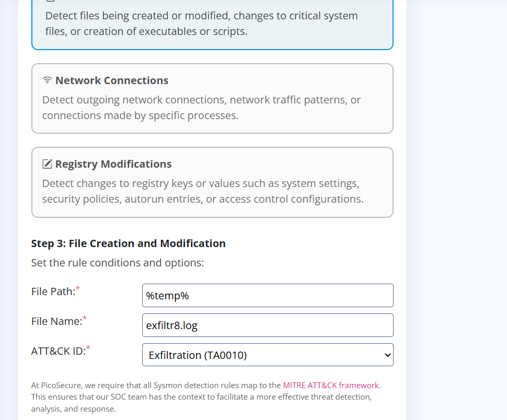Screen dimensions: 507x420
Task: Click the Network Connections description text
Action: (201, 108)
